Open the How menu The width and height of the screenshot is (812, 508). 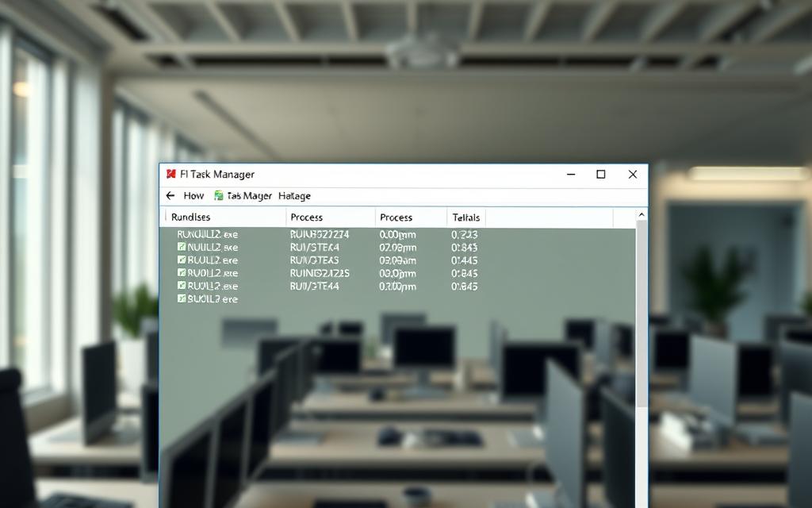(x=193, y=196)
